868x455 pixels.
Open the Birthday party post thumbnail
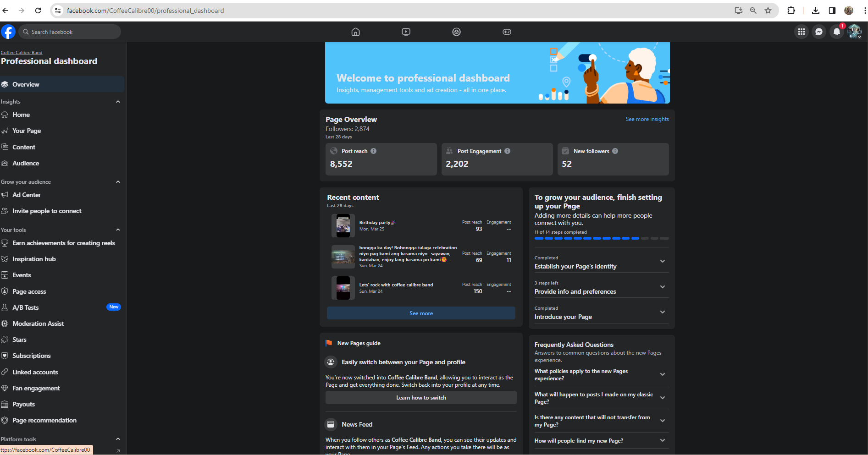[x=343, y=225]
